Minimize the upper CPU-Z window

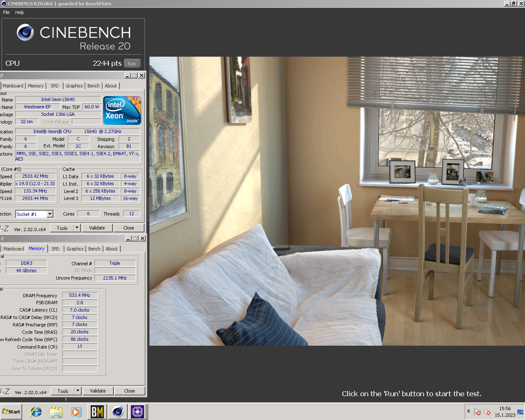(127, 76)
